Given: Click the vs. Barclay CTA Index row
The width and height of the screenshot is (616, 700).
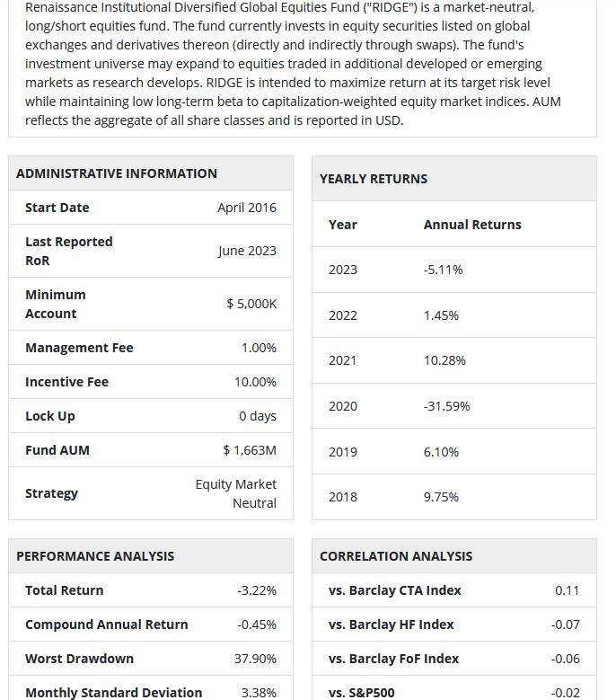Looking at the screenshot, I should tap(454, 590).
